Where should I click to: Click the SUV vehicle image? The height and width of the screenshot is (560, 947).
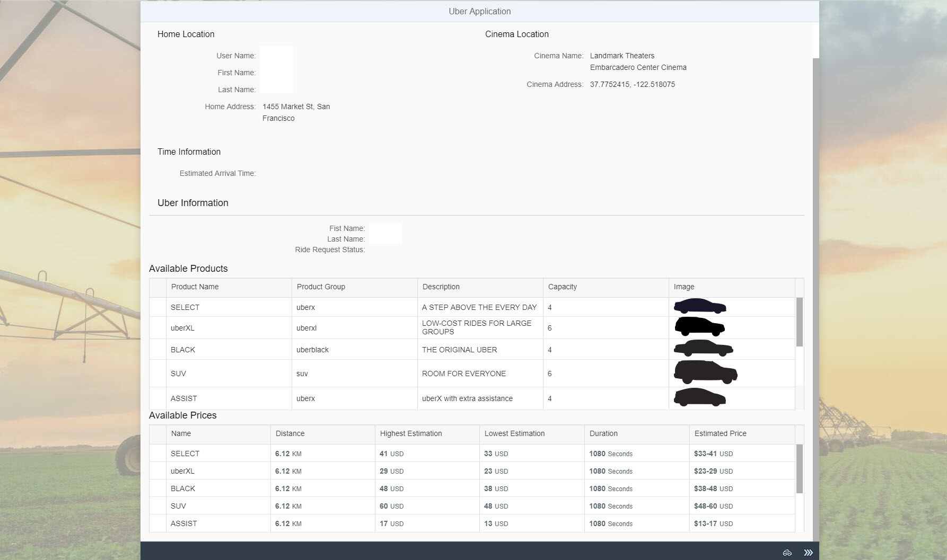tap(705, 372)
